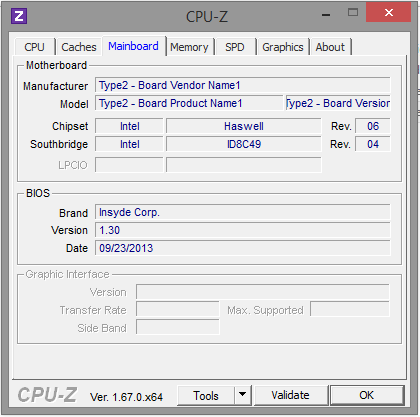The height and width of the screenshot is (417, 420).
Task: Select the BIOS Version value '1.30'
Action: (x=243, y=230)
